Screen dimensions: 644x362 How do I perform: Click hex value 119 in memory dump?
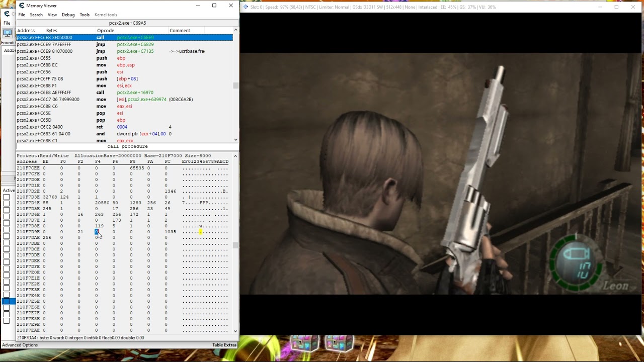[x=99, y=226]
